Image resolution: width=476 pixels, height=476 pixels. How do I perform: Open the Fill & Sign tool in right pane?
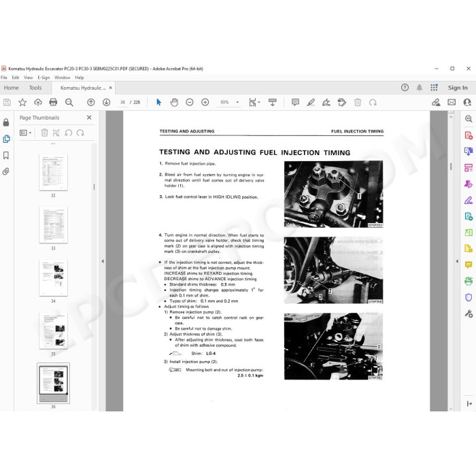(469, 201)
